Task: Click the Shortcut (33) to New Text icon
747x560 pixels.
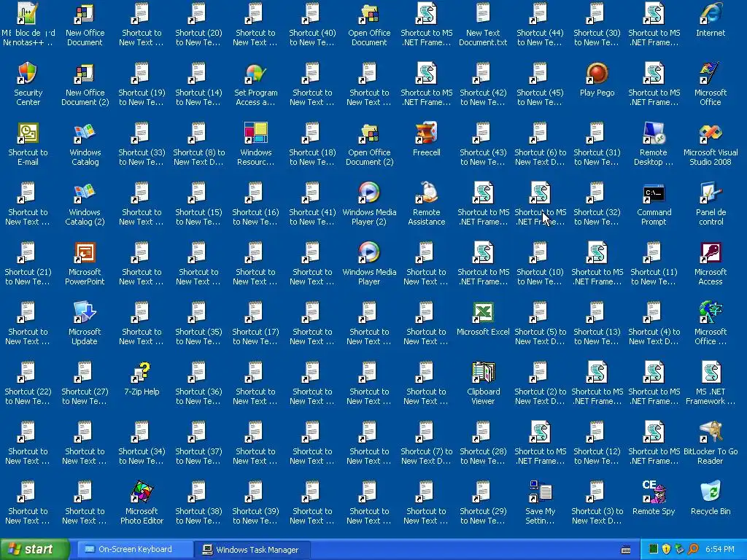Action: pos(142,144)
